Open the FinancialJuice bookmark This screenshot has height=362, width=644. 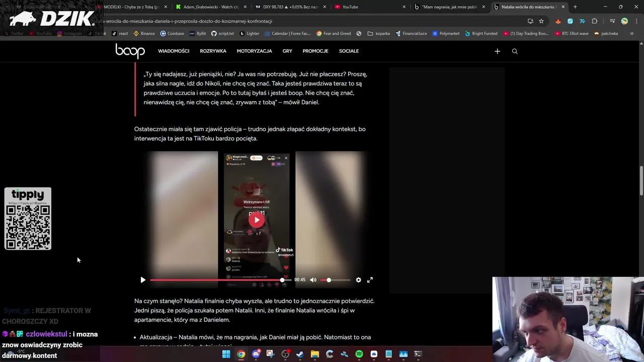click(411, 34)
